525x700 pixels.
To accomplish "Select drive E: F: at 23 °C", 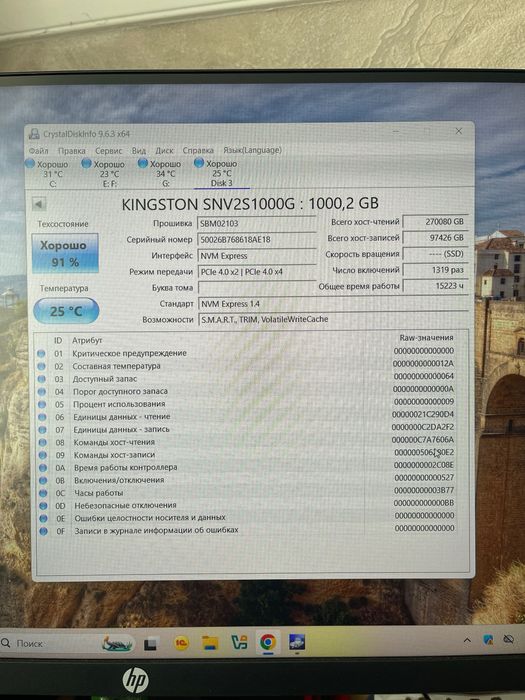I will [104, 174].
